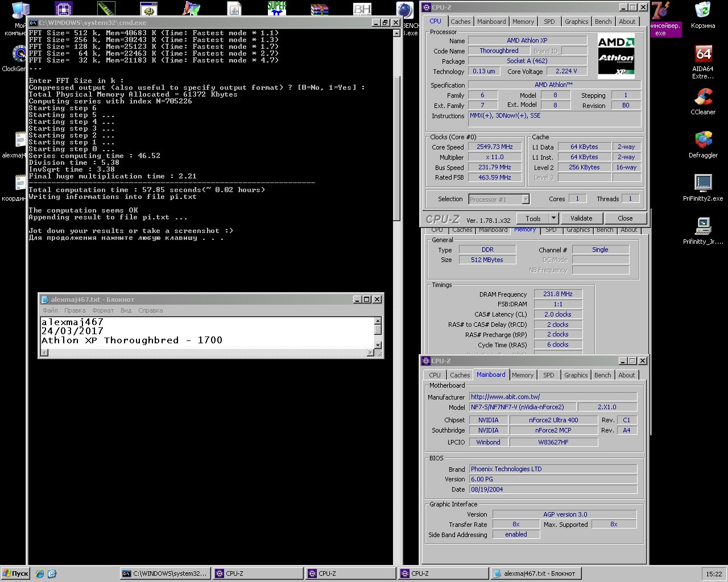Click the Thoroughbred code name field
Image resolution: width=728 pixels, height=582 pixels.
click(x=499, y=51)
